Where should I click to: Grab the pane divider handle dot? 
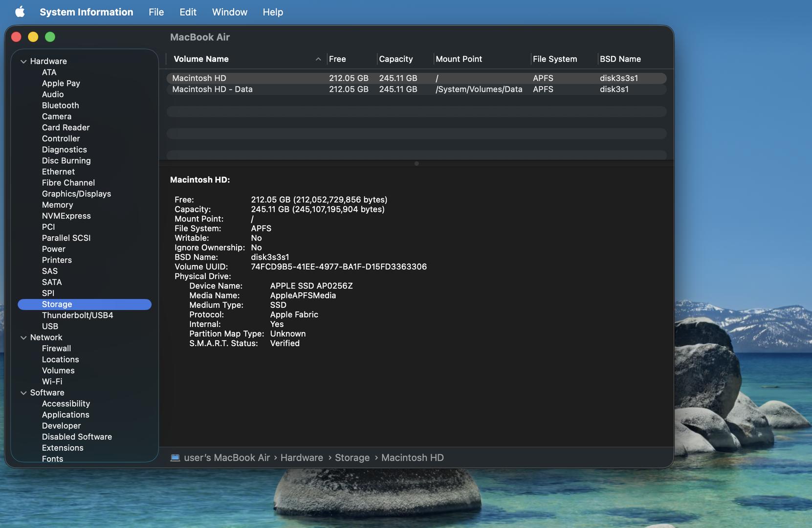pos(417,164)
